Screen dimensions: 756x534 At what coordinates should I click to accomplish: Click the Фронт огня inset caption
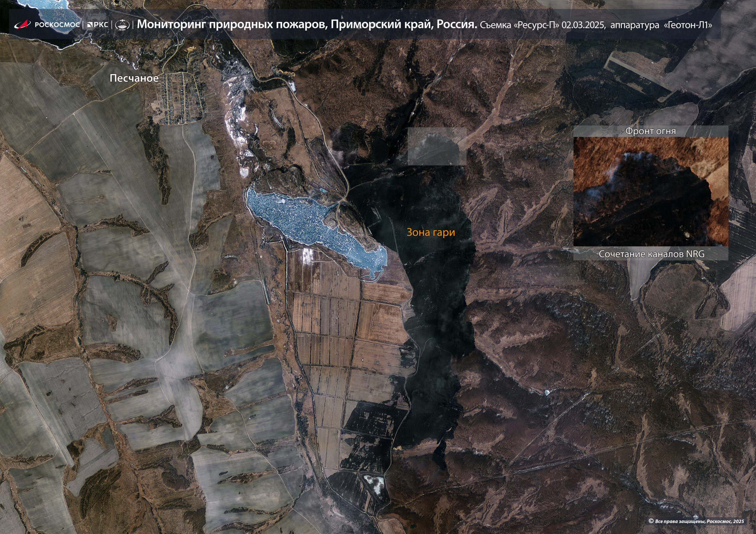coord(650,131)
